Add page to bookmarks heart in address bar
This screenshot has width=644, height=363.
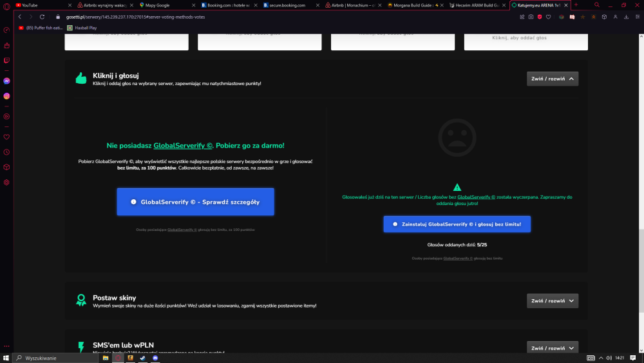click(x=548, y=17)
